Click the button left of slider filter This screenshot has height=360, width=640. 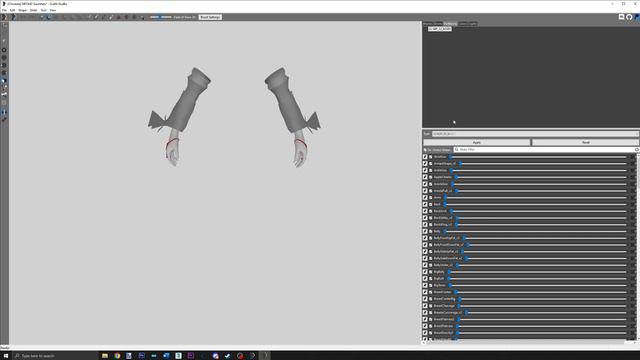[x=438, y=150]
